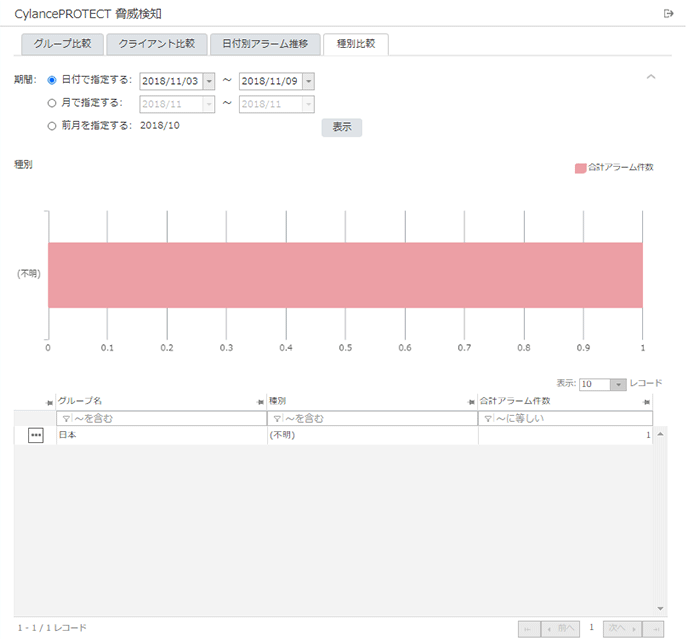Select 日付で指定する radio button
This screenshot has width=687, height=640.
[x=52, y=80]
